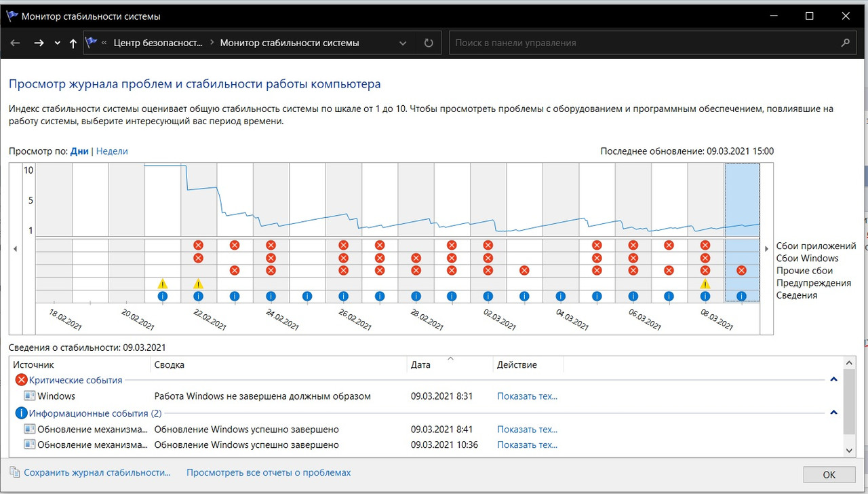Sort by Сводка column header
This screenshot has height=494, width=868.
click(278, 365)
